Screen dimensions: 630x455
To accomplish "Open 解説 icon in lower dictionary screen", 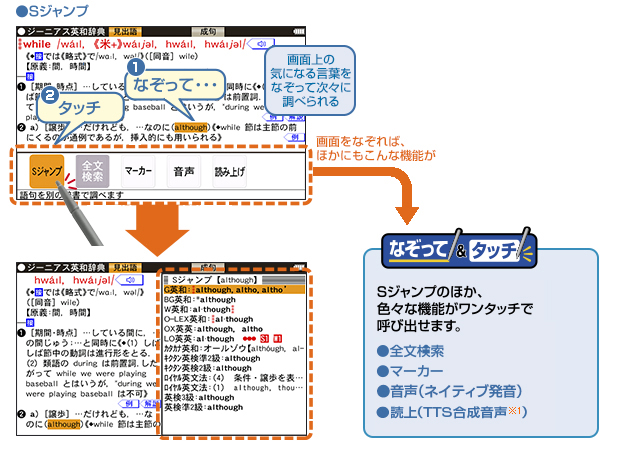I will tap(149, 403).
